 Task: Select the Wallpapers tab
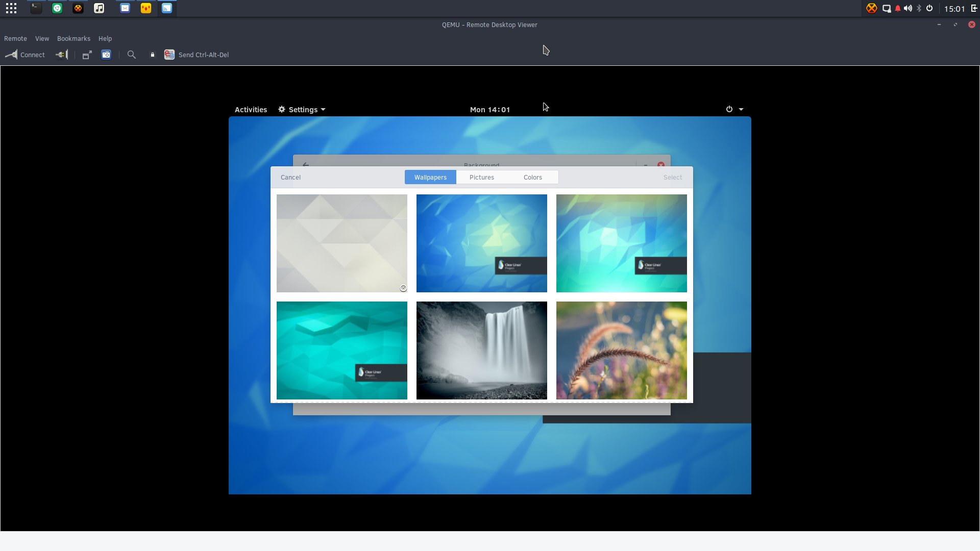pyautogui.click(x=430, y=178)
